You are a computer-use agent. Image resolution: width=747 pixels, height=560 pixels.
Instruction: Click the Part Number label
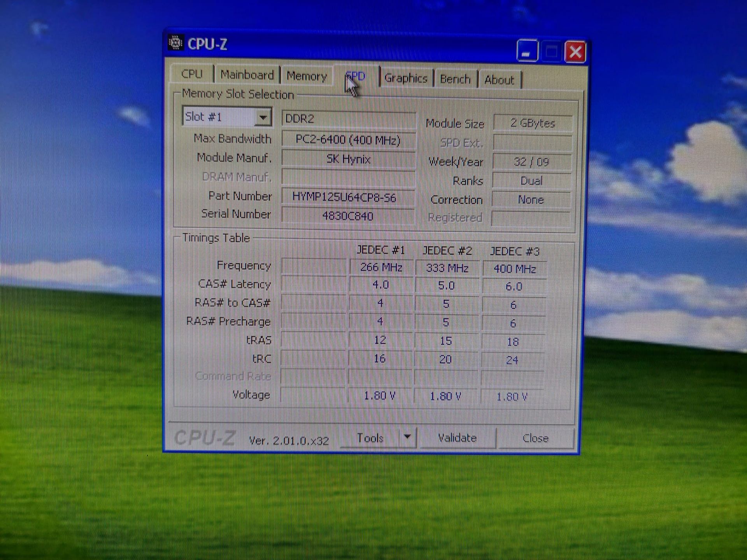pos(240,196)
